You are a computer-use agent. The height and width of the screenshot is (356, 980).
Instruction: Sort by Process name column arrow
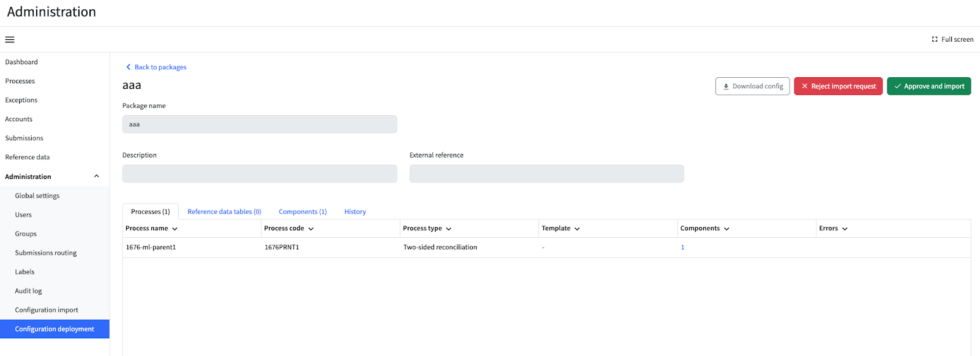tap(175, 229)
